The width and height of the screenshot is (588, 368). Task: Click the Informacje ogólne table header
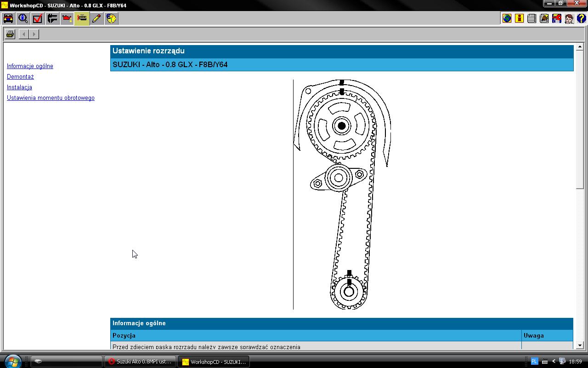(x=342, y=323)
